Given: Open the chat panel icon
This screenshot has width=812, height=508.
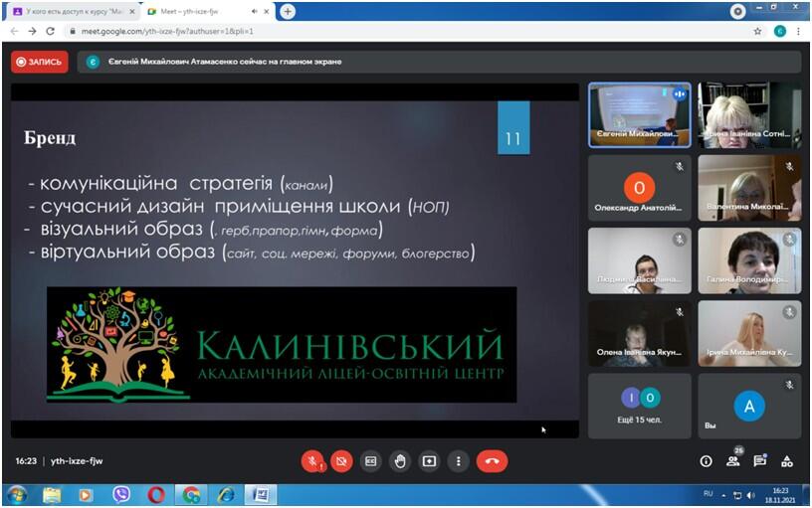Looking at the screenshot, I should tap(759, 461).
